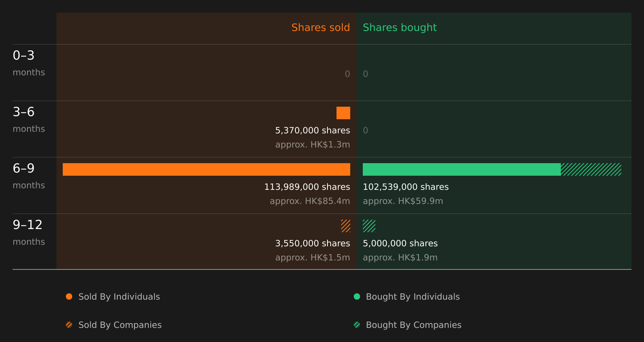Image resolution: width=644 pixels, height=342 pixels.
Task: Click the bought "0" value in 0–3 months row
Action: click(x=366, y=74)
